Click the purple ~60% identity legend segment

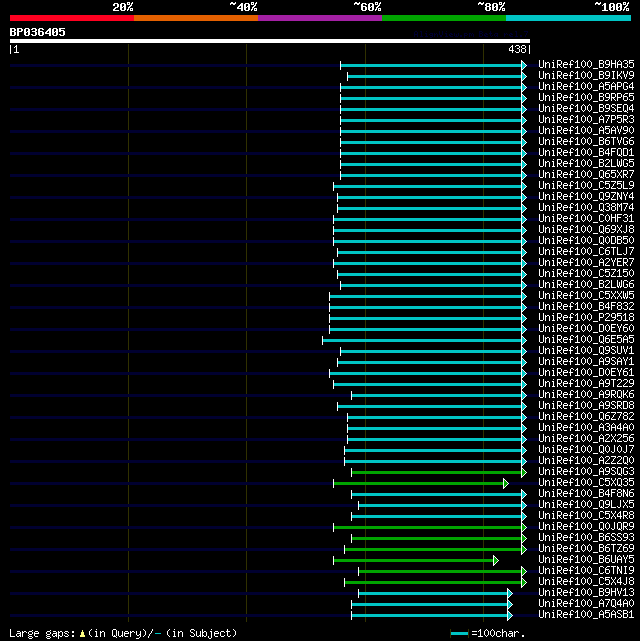320,18
